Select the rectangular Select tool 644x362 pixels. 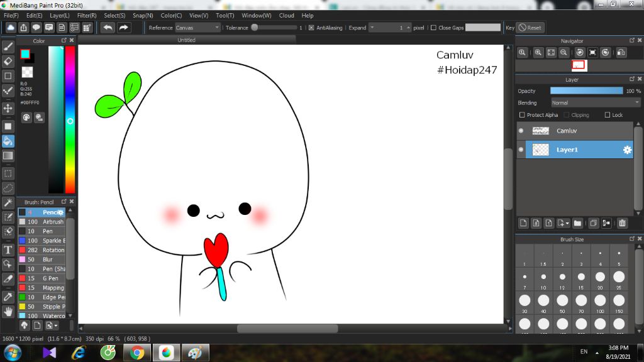pos(8,173)
